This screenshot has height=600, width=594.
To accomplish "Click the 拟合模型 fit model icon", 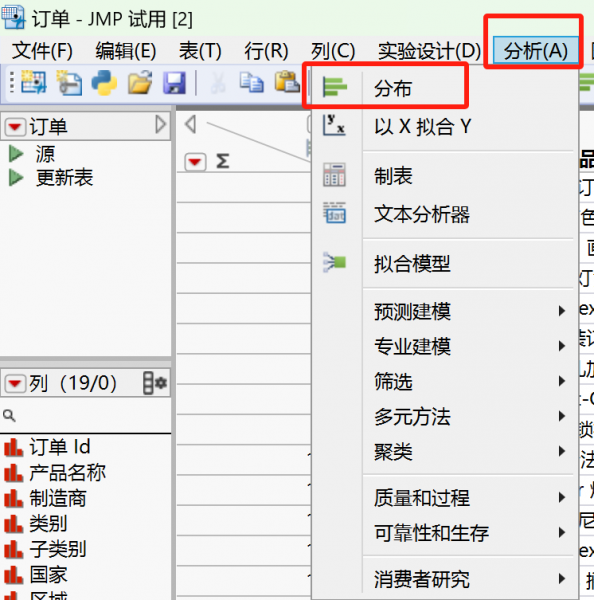I will click(x=334, y=262).
